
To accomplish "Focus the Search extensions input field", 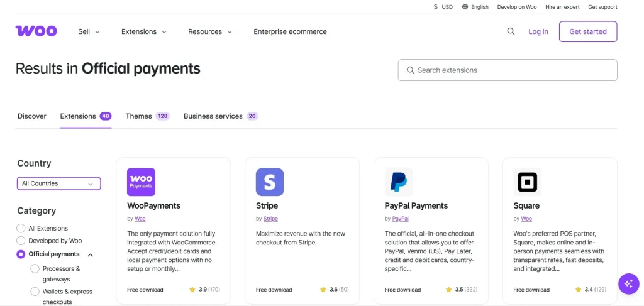I will pyautogui.click(x=508, y=70).
